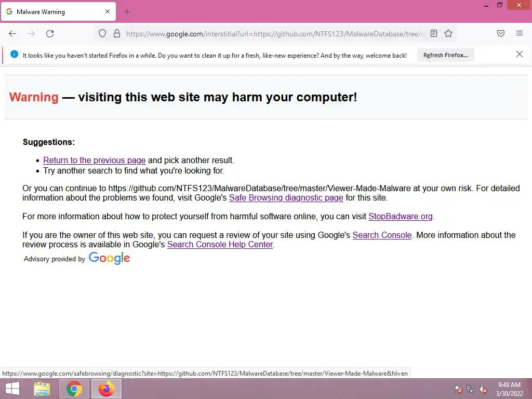The image size is (532, 399).
Task: Click the address bar URL field
Action: (x=274, y=34)
